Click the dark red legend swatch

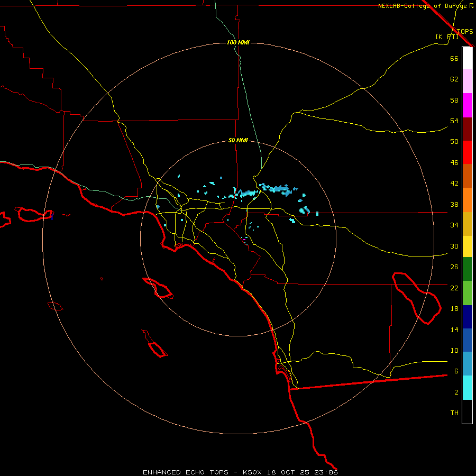coord(467,129)
